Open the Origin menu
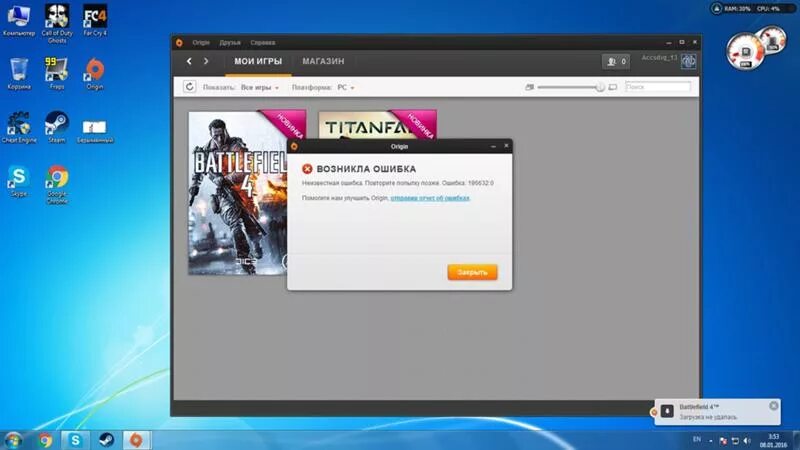This screenshot has width=800, height=450. 201,43
